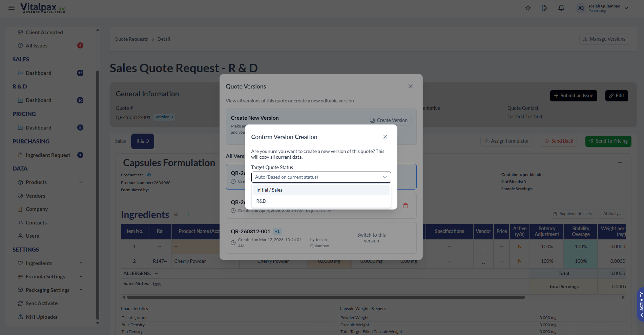The image size is (644, 335).
Task: Click the JQ user avatar
Action: (x=581, y=8)
